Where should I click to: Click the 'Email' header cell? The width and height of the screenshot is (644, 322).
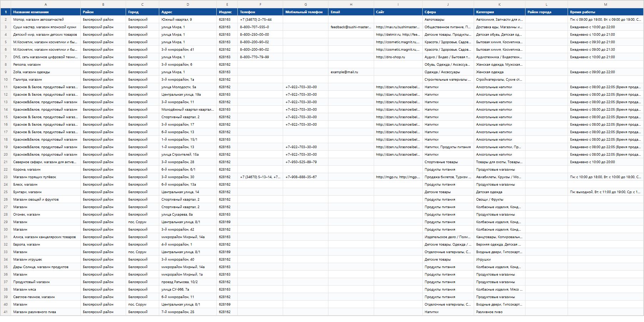351,12
